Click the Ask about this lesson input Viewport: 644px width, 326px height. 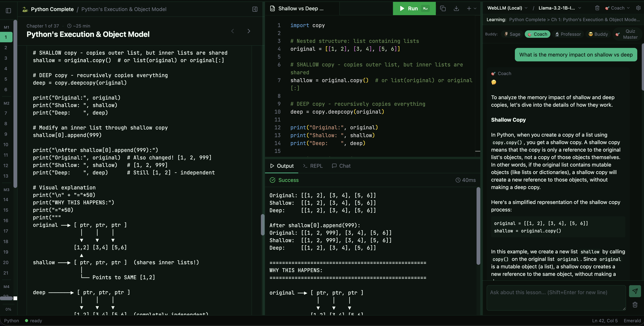coord(556,297)
